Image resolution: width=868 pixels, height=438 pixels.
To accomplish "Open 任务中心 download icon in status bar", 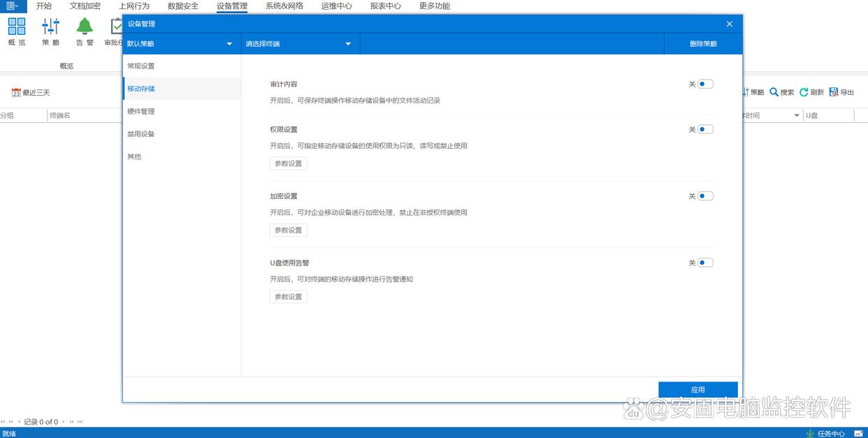I will pos(810,433).
